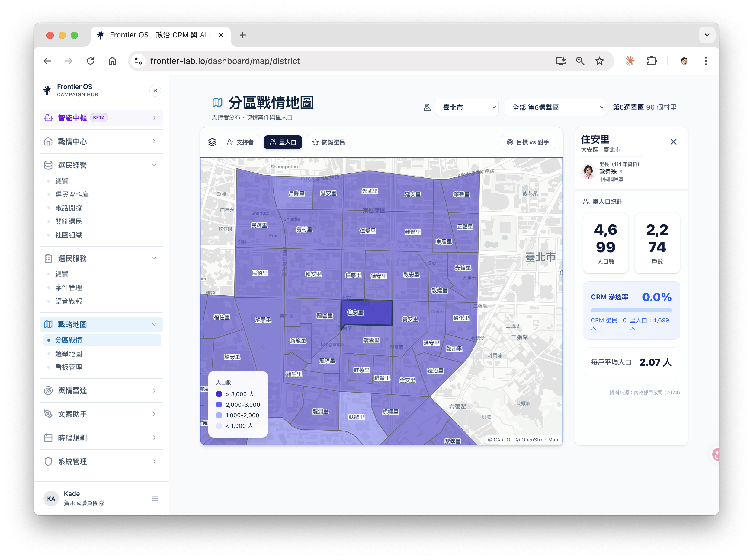Open 智能中樞 BETA
This screenshot has width=753, height=560.
[101, 118]
